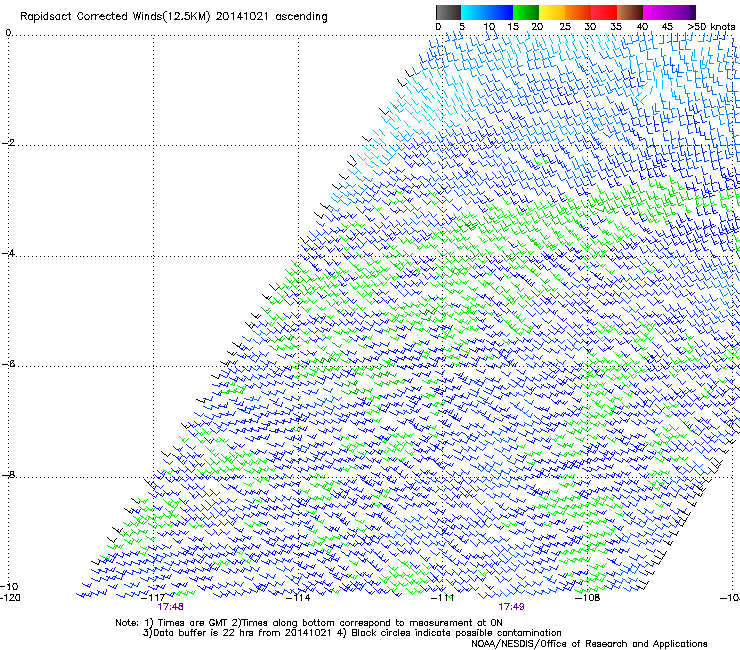The width and height of the screenshot is (740, 650).
Task: Click the "-120" longitude axis label
Action: (10, 598)
